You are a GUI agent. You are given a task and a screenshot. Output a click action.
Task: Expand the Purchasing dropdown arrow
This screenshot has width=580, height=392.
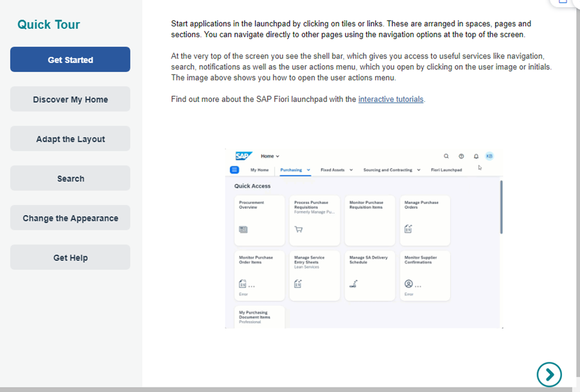308,170
